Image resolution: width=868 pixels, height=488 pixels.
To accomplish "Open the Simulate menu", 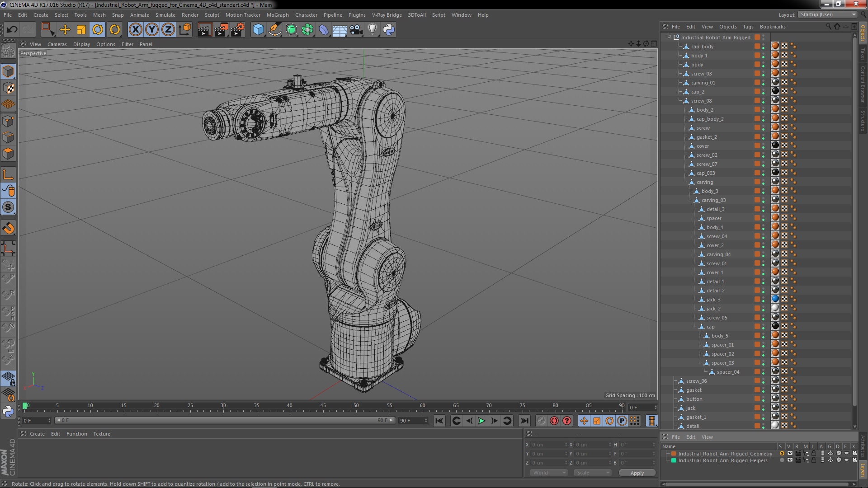I will (x=165, y=15).
